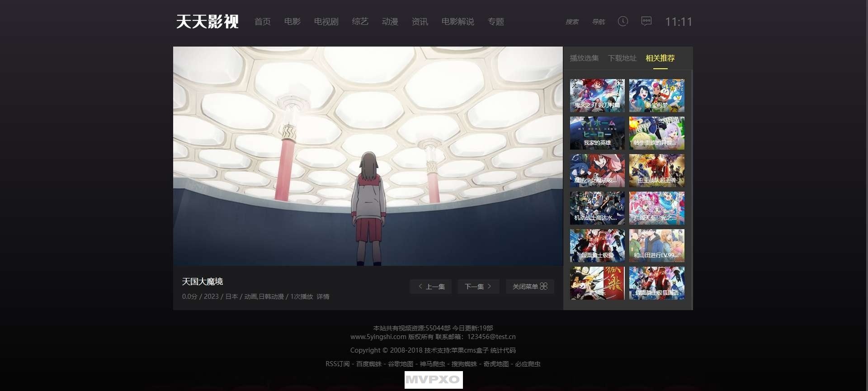Click the video player area
Image resolution: width=868 pixels, height=391 pixels.
click(368, 156)
